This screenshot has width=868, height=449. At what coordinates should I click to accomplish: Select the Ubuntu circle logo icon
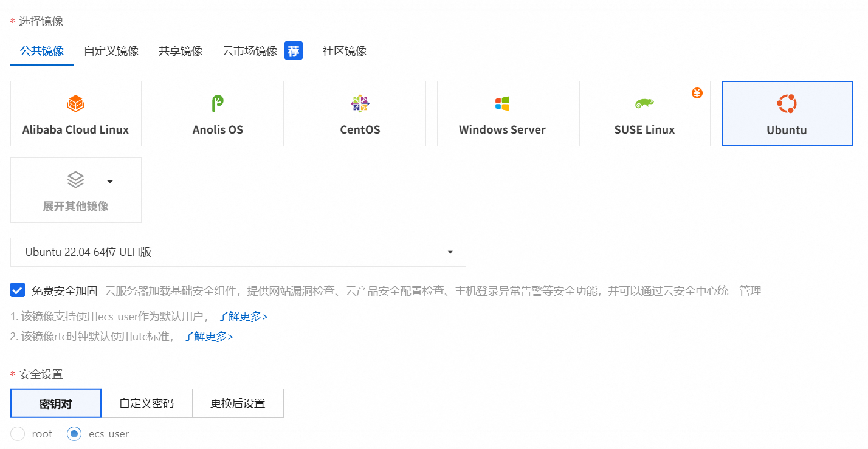787,104
